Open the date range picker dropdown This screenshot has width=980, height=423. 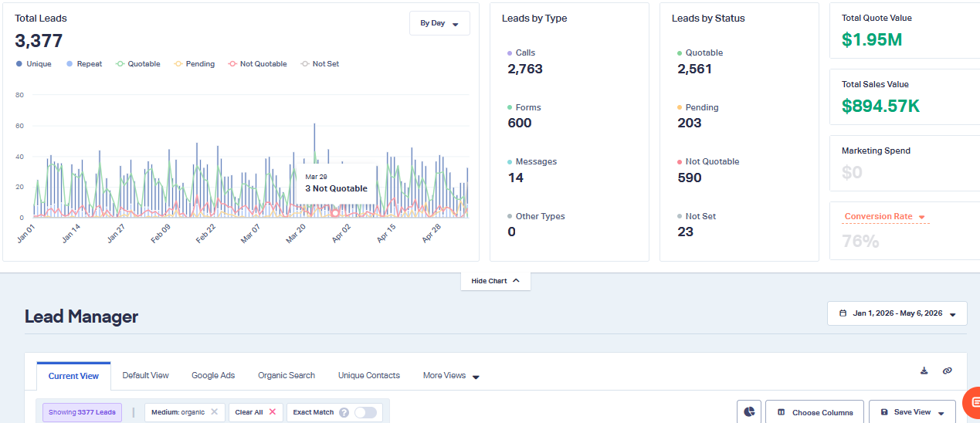[897, 313]
